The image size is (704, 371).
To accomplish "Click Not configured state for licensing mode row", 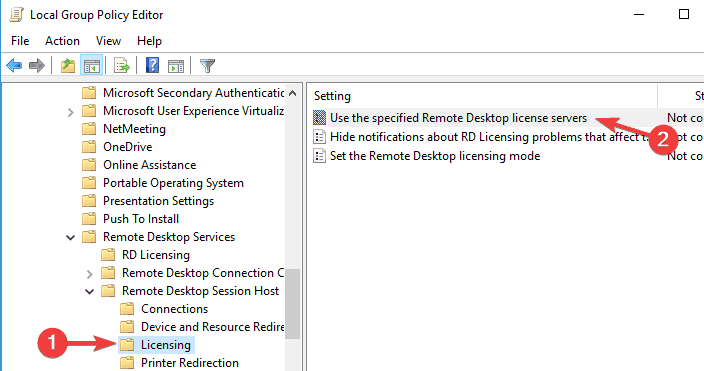I will click(x=685, y=156).
